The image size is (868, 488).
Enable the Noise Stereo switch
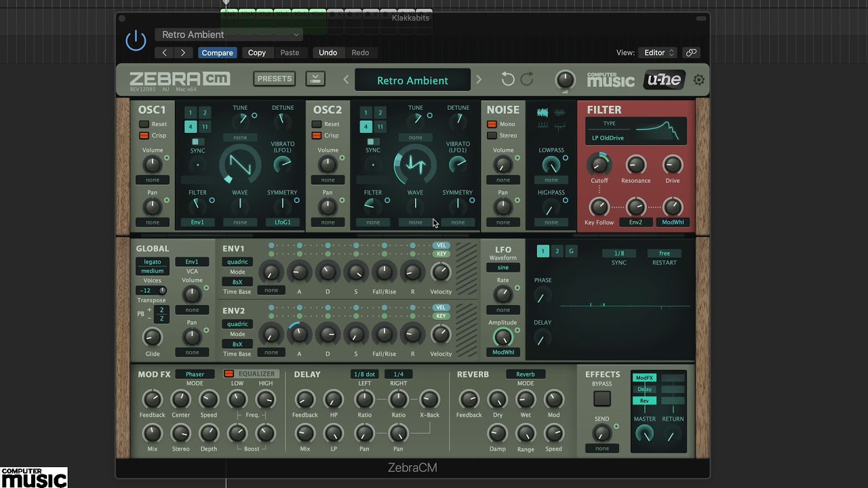click(x=492, y=136)
